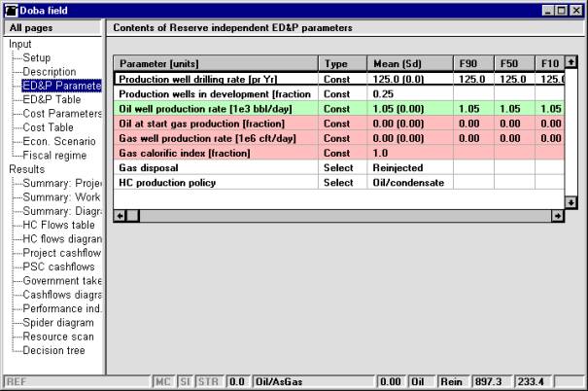
Task: Click table scroll left arrow
Action: 120,216
